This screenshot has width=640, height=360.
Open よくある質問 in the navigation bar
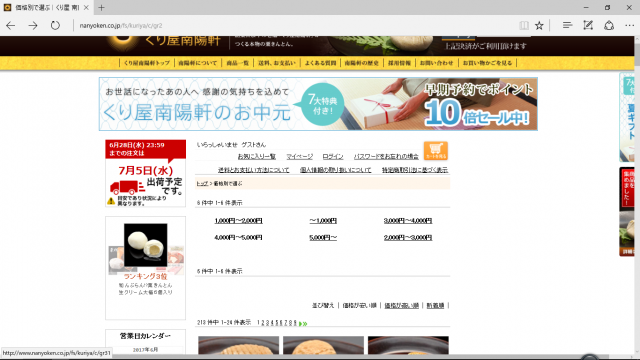[x=320, y=63]
